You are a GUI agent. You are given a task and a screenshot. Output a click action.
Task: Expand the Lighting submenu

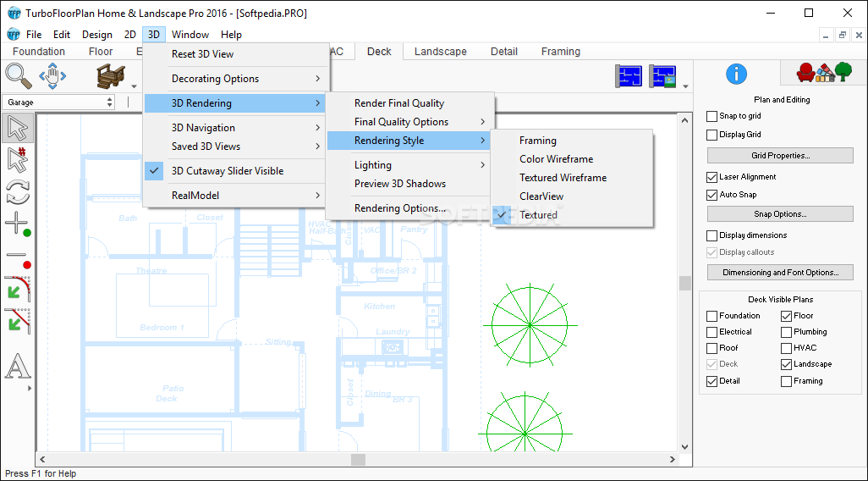(409, 165)
